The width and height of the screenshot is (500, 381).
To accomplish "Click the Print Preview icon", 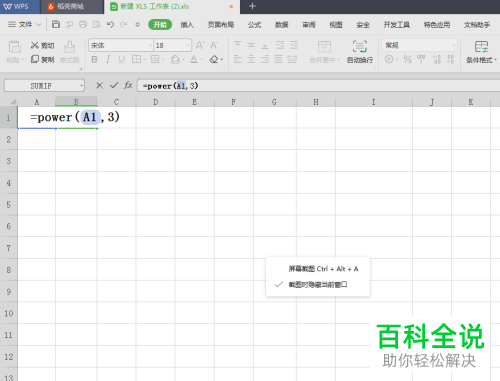I will [97, 24].
